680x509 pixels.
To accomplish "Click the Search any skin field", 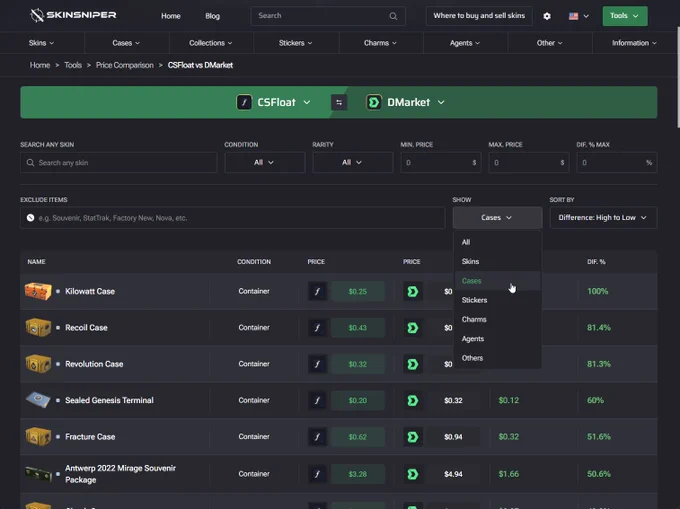I will pyautogui.click(x=118, y=163).
